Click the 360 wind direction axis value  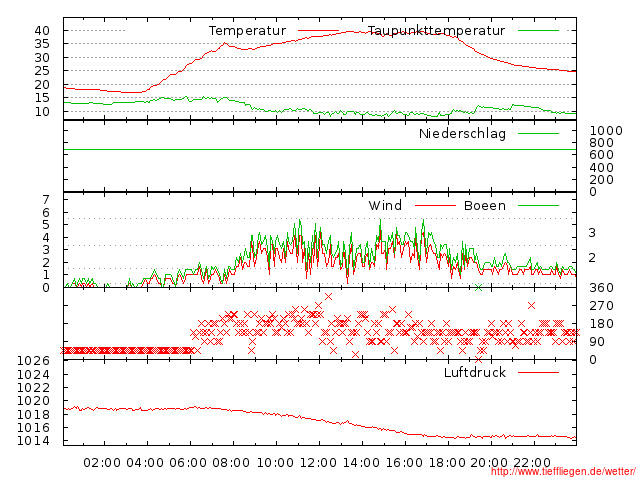pos(602,288)
